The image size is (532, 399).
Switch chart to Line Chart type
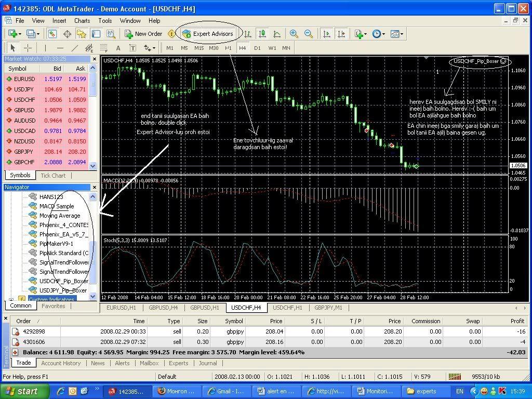point(277,34)
